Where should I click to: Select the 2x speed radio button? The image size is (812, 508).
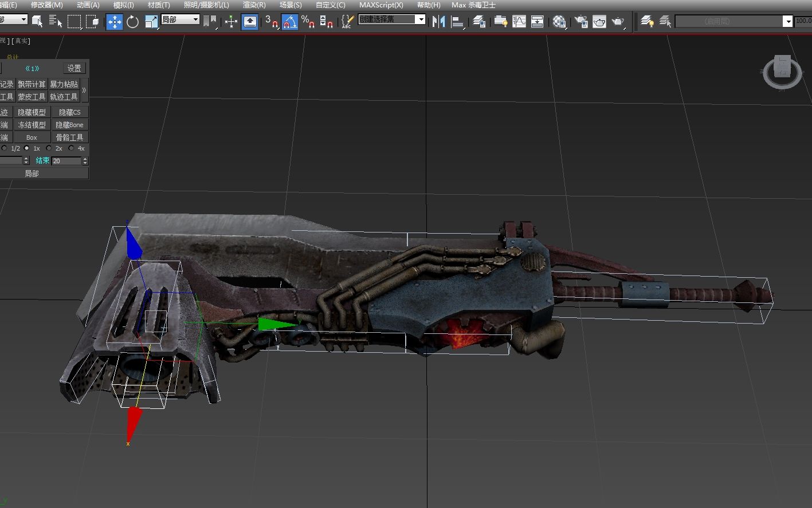pyautogui.click(x=49, y=148)
